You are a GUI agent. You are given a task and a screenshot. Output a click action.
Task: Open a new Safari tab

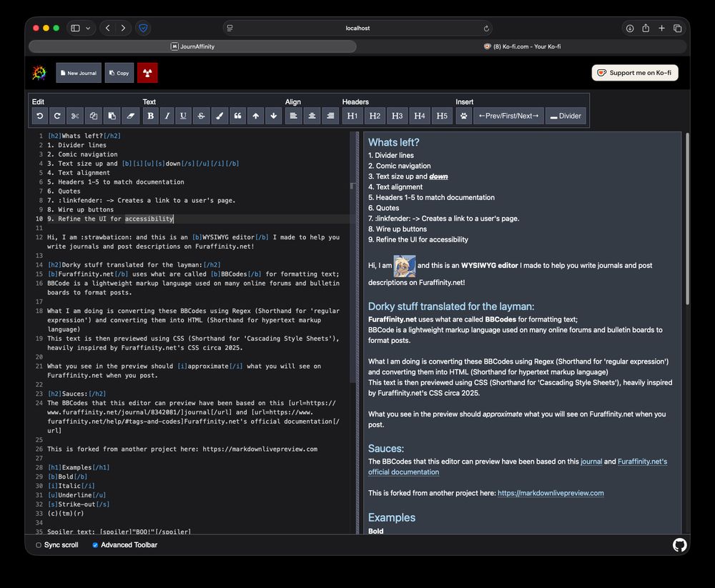[661, 29]
